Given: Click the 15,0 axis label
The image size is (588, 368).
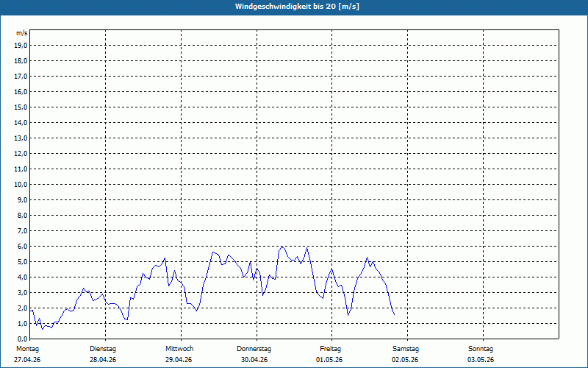Looking at the screenshot, I should coord(21,107).
